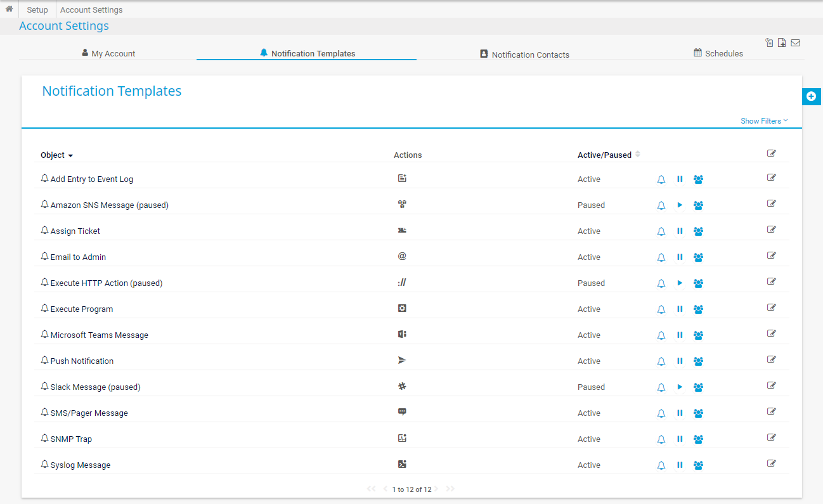Select the Home icon in breadcrumb bar

[x=8, y=10]
